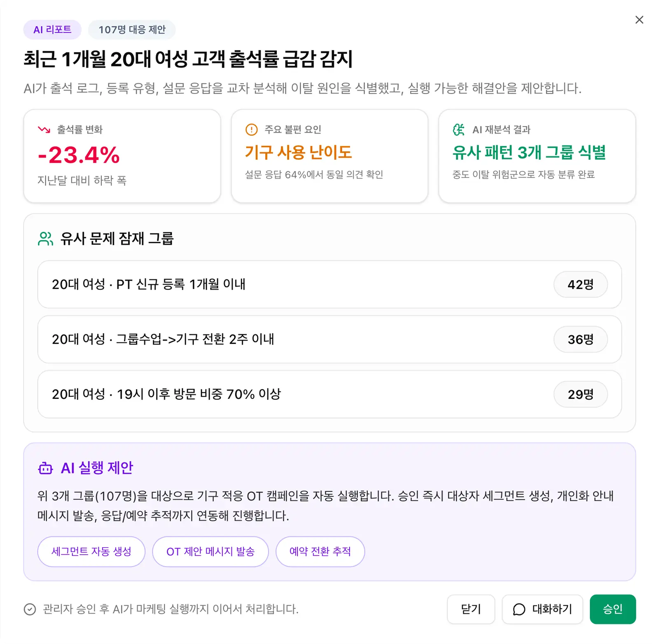Click the downward trend icon on 출석률 변화 card

coord(43,129)
